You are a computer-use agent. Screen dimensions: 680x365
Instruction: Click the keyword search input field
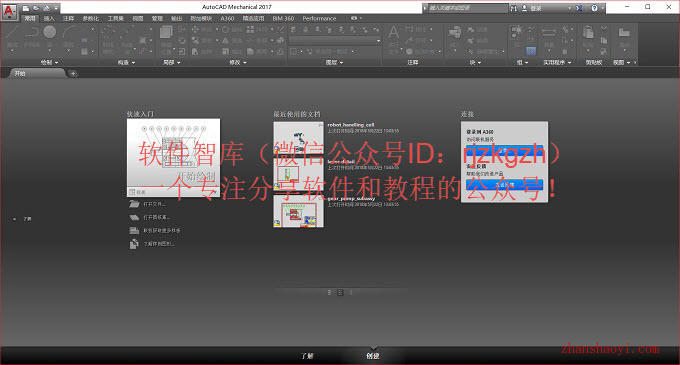click(467, 8)
